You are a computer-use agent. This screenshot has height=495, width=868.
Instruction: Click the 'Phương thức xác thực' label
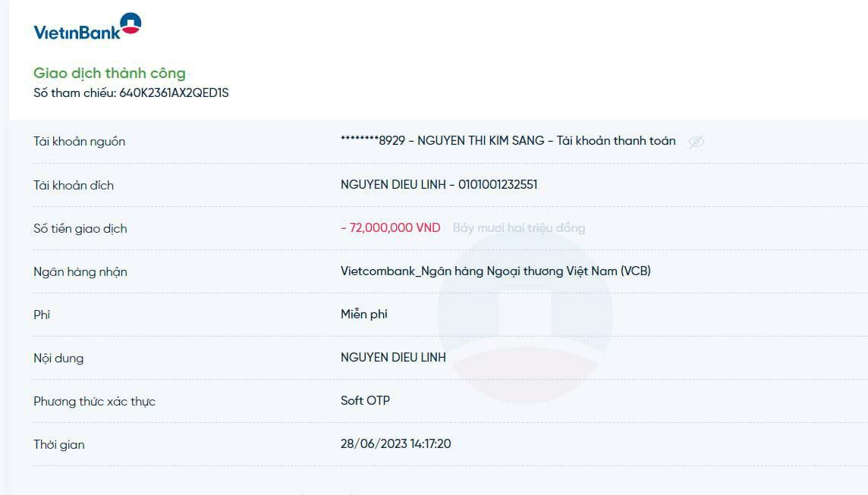94,401
